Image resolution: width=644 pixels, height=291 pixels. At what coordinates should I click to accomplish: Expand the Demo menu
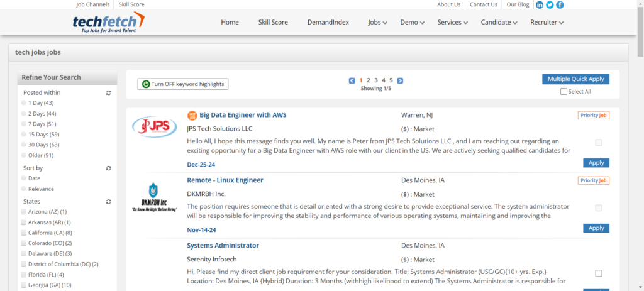tap(413, 23)
